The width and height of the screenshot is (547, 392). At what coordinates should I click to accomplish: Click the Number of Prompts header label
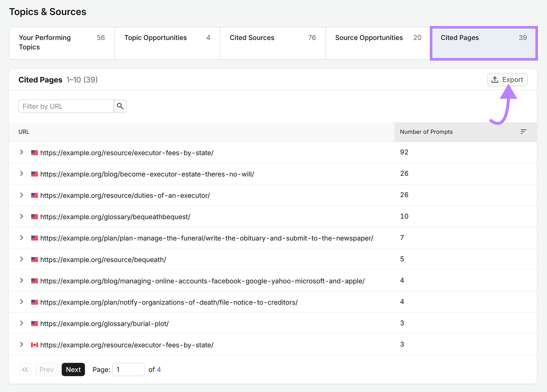(426, 132)
